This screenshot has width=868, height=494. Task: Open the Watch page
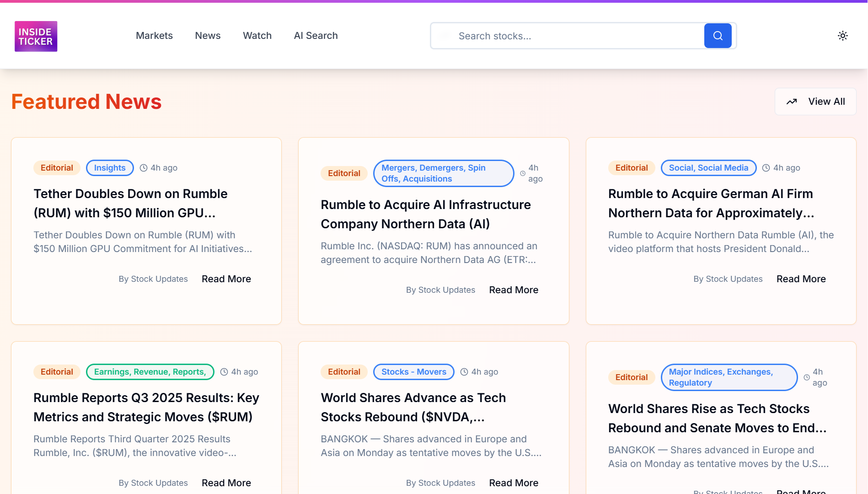(257, 36)
